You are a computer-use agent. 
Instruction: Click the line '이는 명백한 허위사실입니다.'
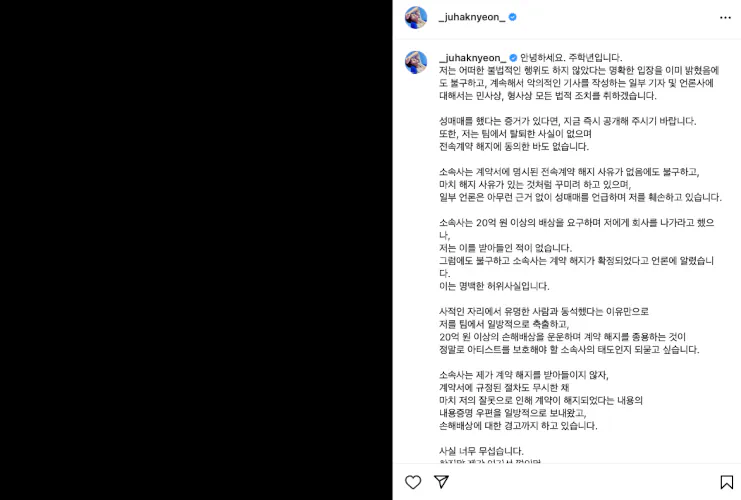coord(494,286)
